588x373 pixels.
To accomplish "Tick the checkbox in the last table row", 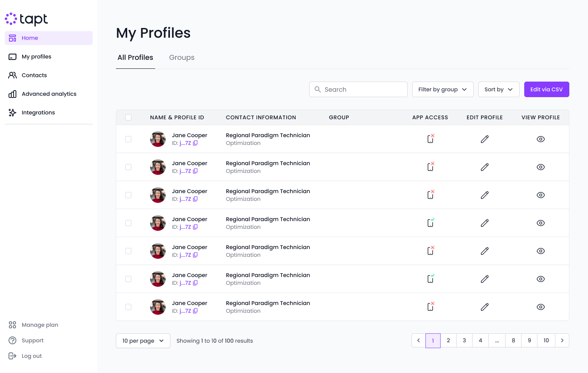I will pos(128,307).
